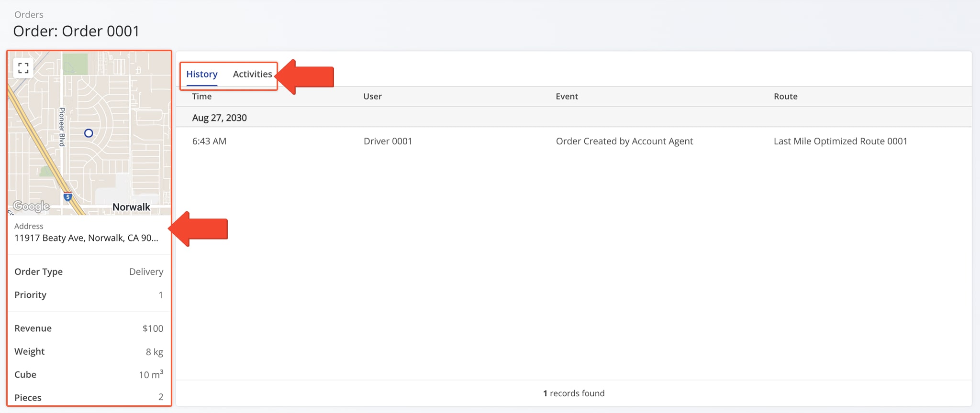Click the Norwalk label on map
980x413 pixels.
click(131, 207)
